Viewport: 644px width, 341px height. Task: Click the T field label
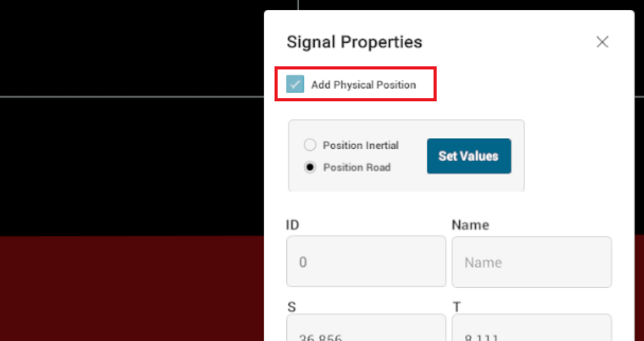coord(456,307)
